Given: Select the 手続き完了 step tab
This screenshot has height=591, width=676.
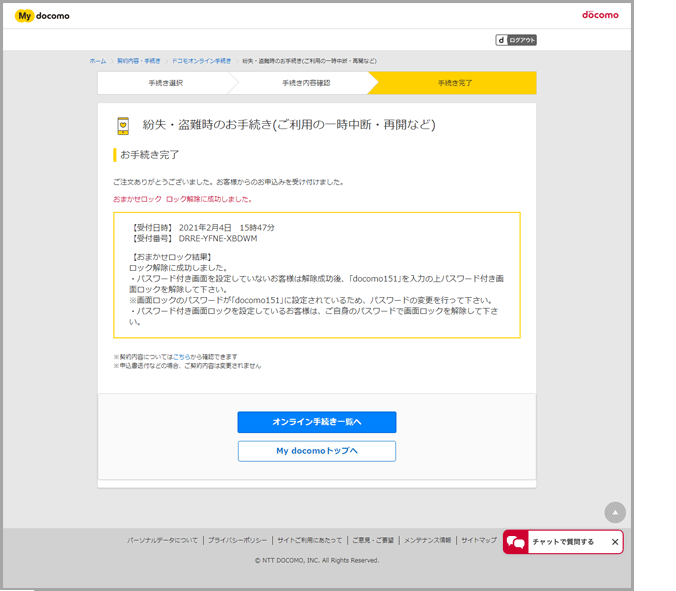Looking at the screenshot, I should click(455, 83).
